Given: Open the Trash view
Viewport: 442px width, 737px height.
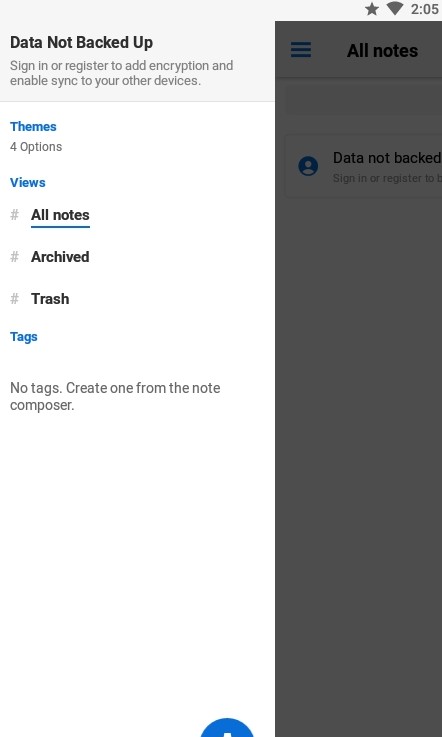Looking at the screenshot, I should coord(50,298).
